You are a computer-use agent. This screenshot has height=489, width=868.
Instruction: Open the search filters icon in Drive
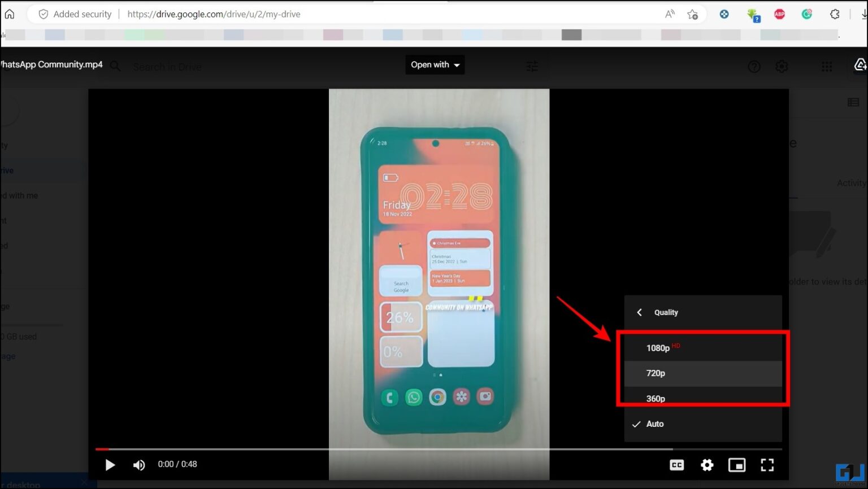(532, 66)
